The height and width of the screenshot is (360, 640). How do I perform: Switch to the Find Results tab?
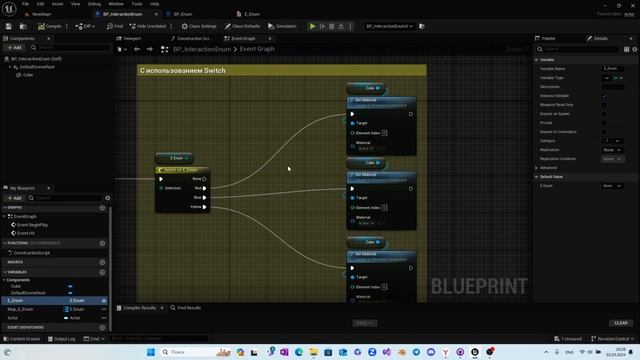186,308
